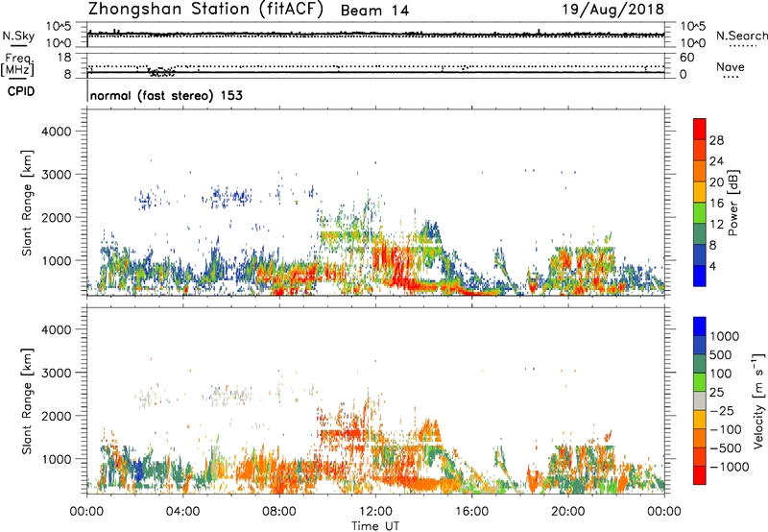Click the gray −25 to 25 Velocity segment
Screen dimensions: 768x532
(x=700, y=400)
